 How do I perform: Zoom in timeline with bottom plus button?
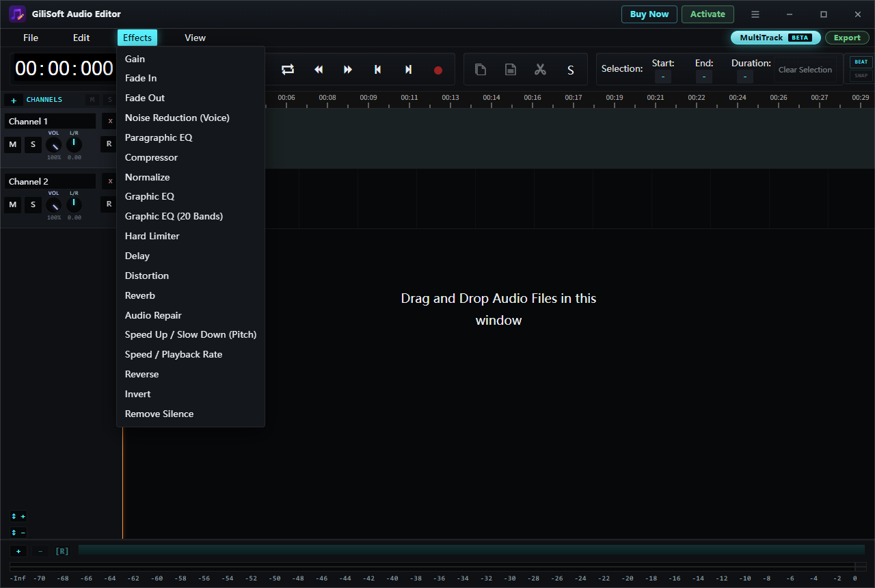click(x=18, y=551)
